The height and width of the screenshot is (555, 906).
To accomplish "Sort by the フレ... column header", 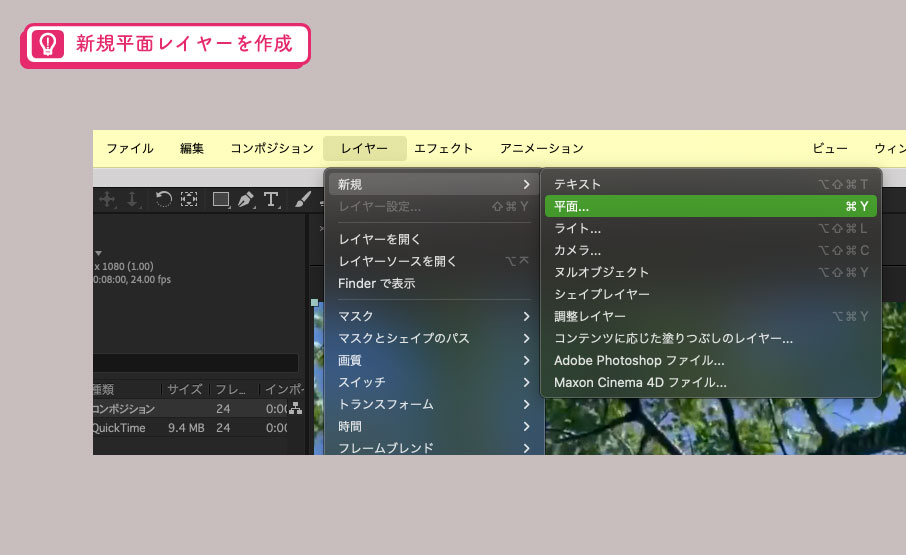I will pyautogui.click(x=232, y=389).
